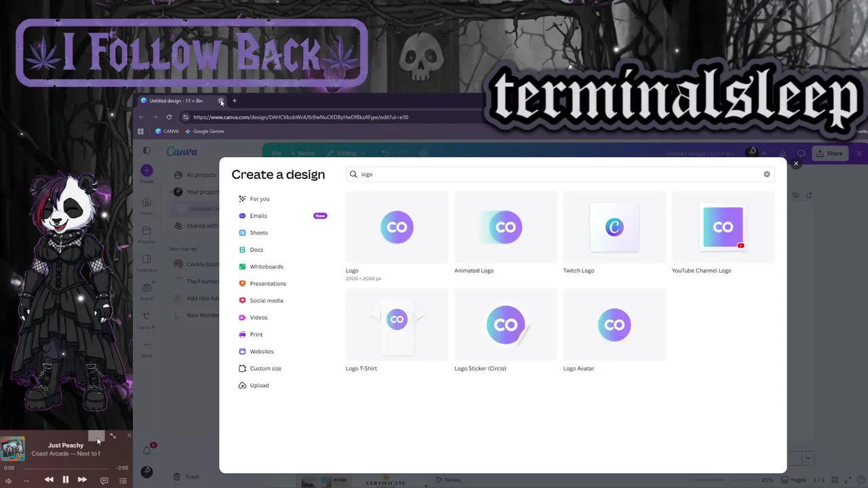Open Trash in the Canva panel
Image resolution: width=868 pixels, height=488 pixels.
coord(186,476)
